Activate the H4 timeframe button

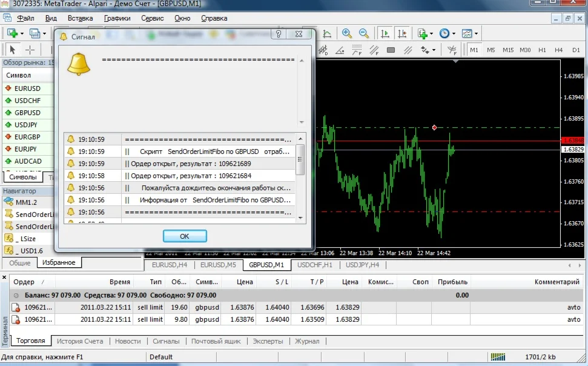tap(558, 50)
